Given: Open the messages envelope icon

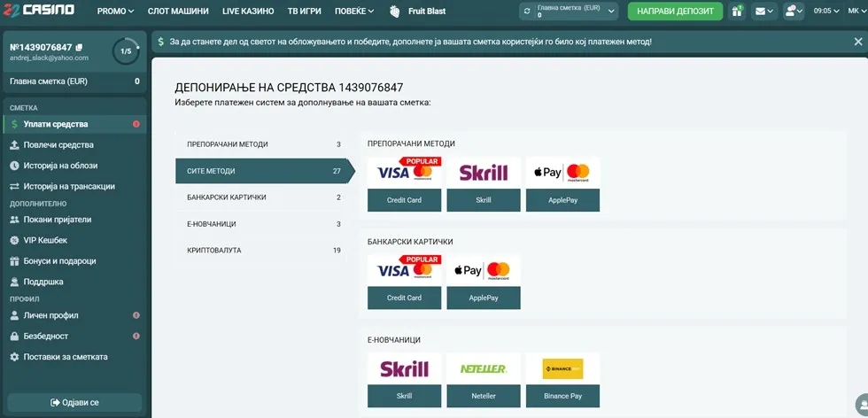Looking at the screenshot, I should [x=763, y=12].
